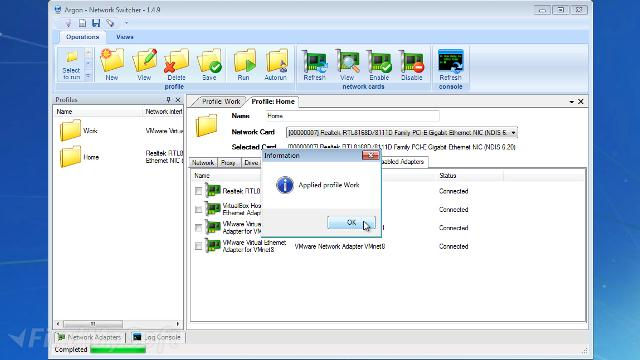Click the right arrow of Profiles scrollbar
640x360 pixels.
click(178, 324)
